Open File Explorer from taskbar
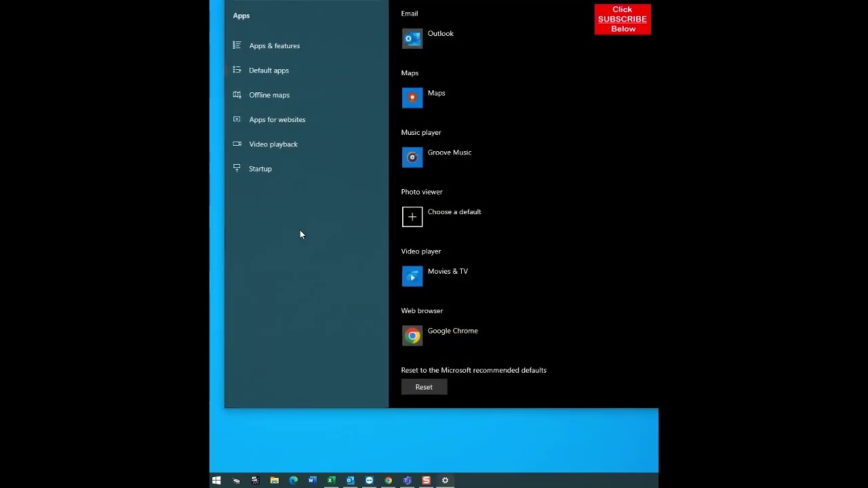 [274, 480]
